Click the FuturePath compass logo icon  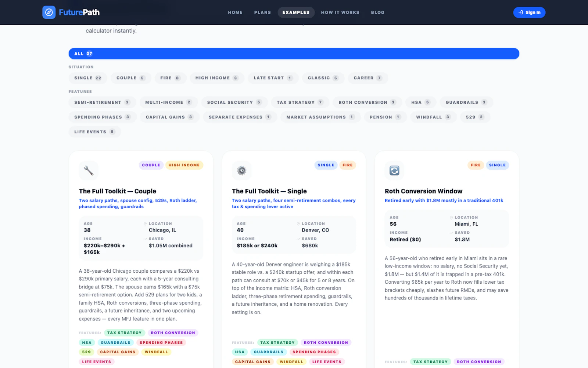point(49,12)
